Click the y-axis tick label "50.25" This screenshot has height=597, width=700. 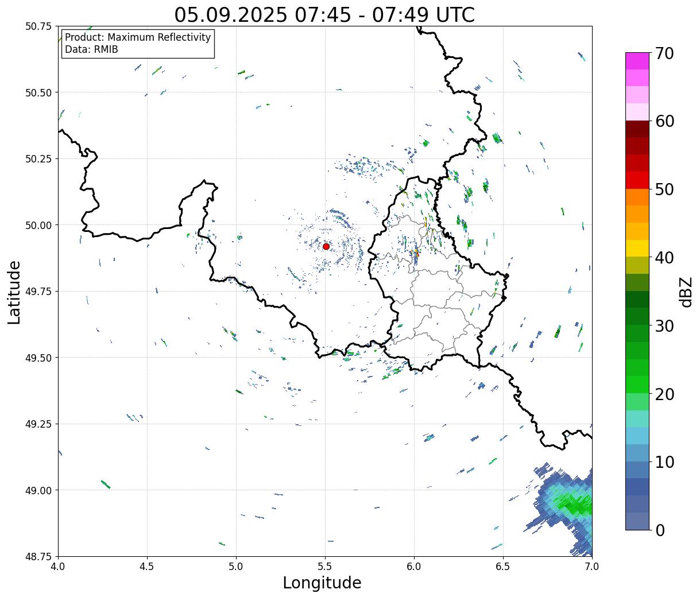(x=38, y=159)
